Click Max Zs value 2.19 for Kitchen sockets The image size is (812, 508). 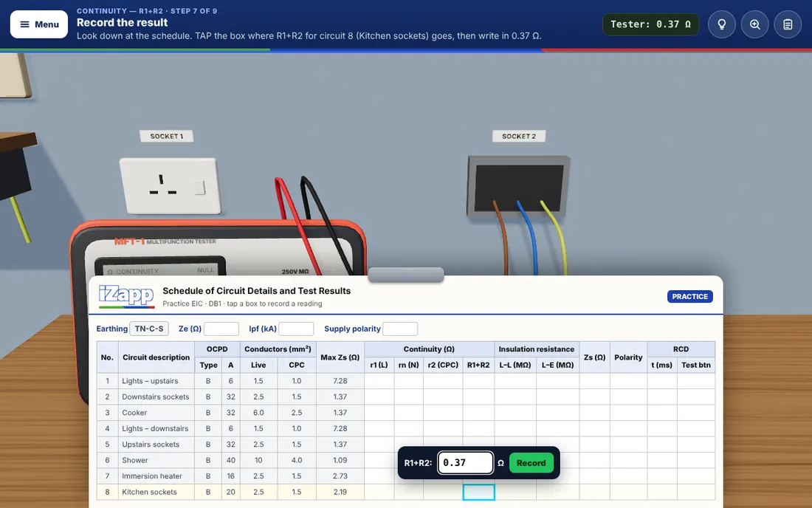click(x=340, y=492)
